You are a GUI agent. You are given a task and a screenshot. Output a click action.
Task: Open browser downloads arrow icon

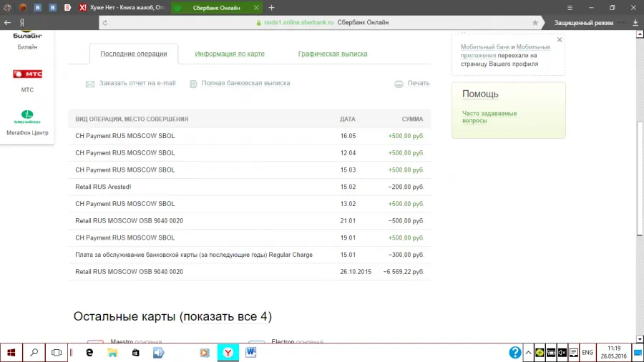(635, 23)
